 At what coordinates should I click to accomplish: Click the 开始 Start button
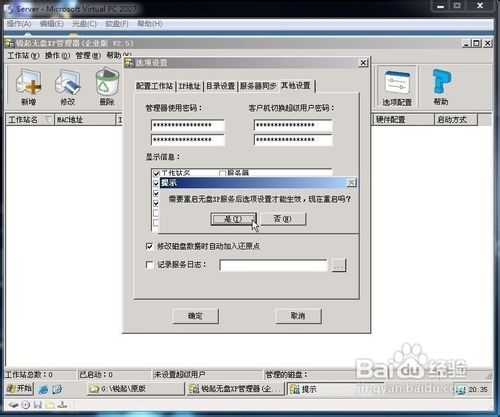pyautogui.click(x=20, y=388)
